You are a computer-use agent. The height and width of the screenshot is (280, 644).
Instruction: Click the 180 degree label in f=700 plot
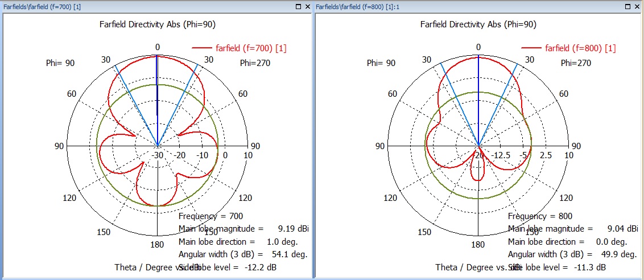pos(158,245)
